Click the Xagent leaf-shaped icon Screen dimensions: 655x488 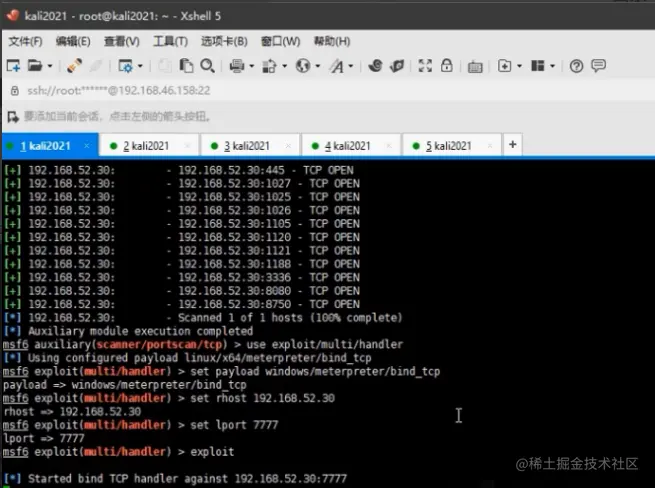point(397,66)
